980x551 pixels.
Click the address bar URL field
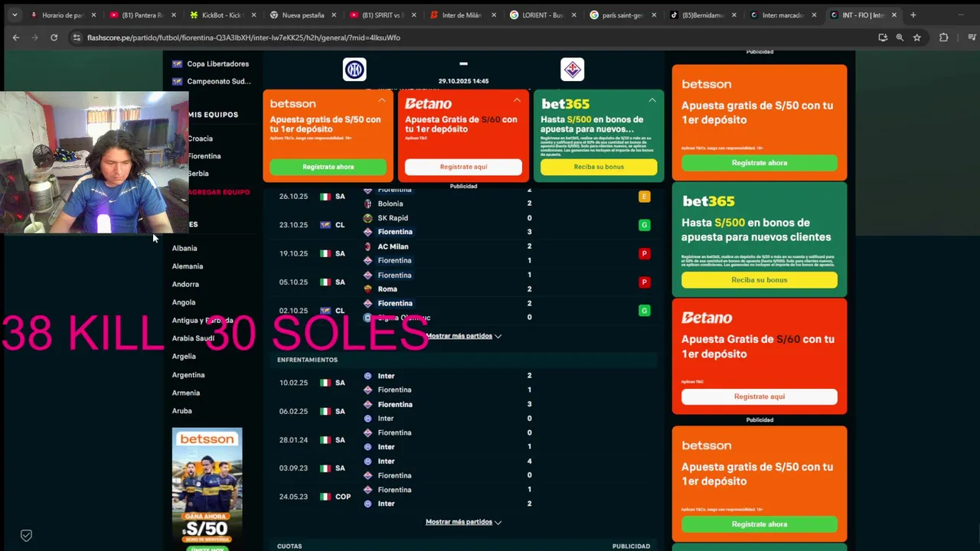[x=475, y=37]
